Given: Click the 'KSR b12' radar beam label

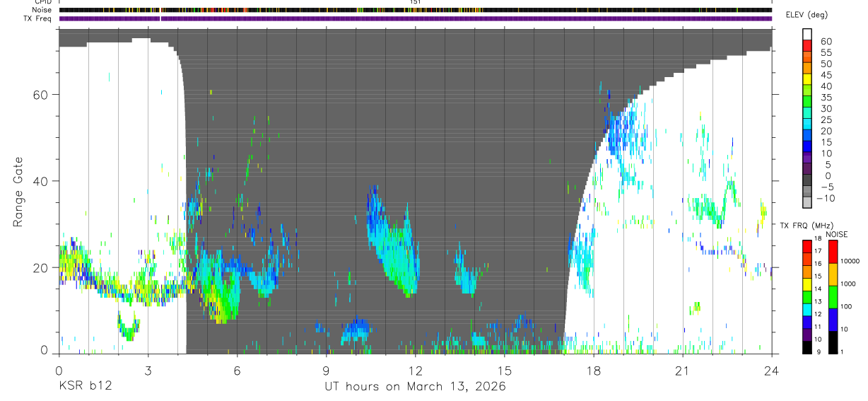Looking at the screenshot, I should coord(85,386).
